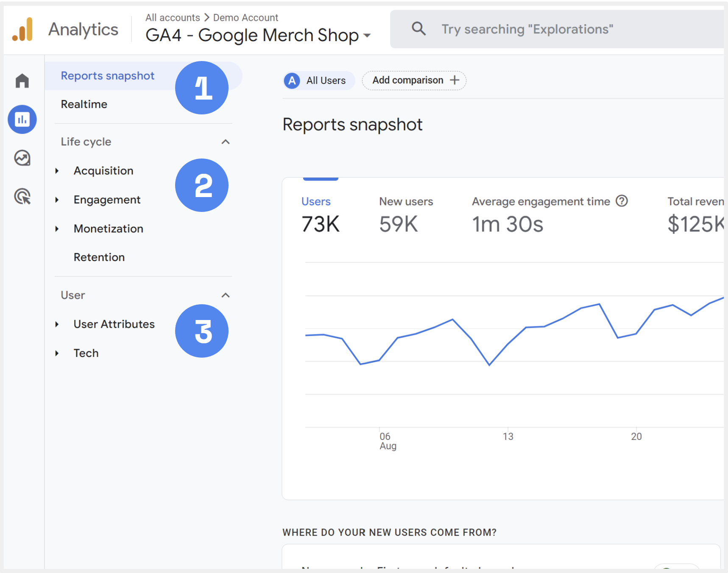Image resolution: width=728 pixels, height=573 pixels.
Task: Collapse the Life cycle section
Action: pos(226,142)
